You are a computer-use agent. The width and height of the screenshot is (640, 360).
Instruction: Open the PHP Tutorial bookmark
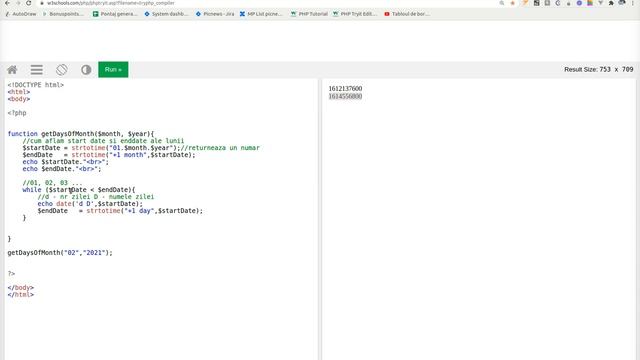[309, 14]
